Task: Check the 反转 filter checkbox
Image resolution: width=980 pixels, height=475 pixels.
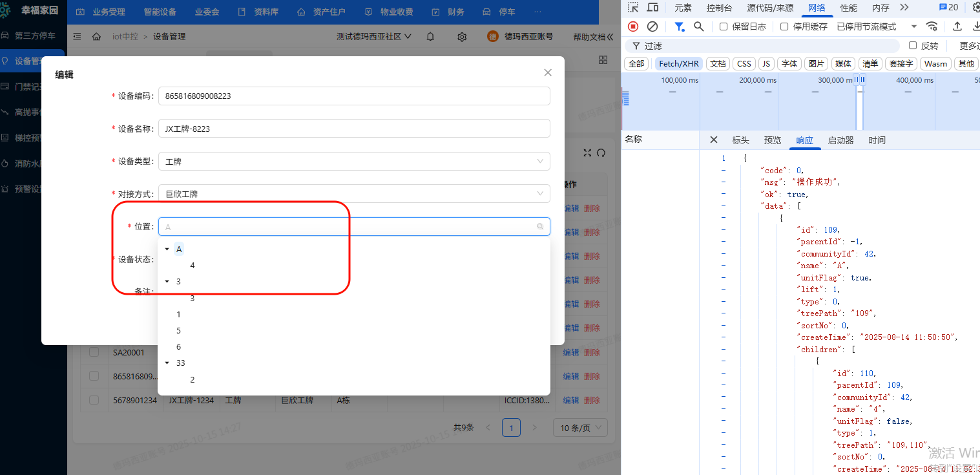Action: click(913, 46)
